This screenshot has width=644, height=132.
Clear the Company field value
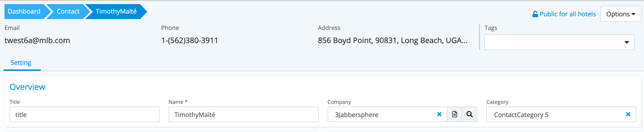click(439, 114)
